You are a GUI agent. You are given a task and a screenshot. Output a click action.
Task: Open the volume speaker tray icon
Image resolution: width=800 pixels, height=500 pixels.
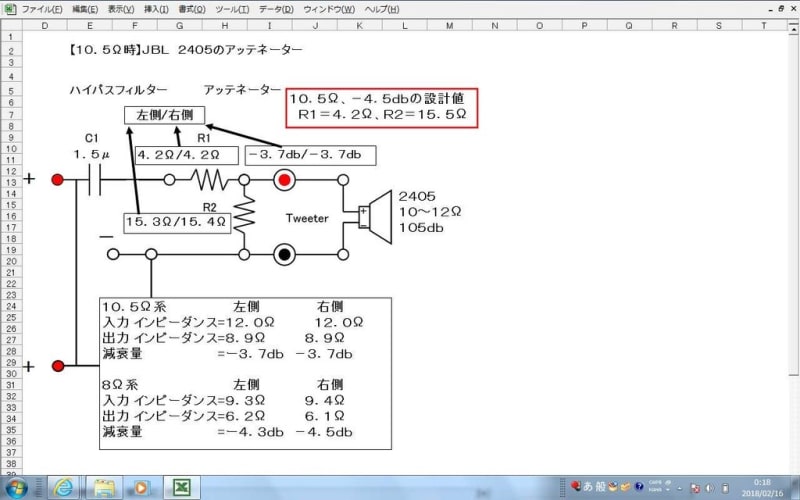pos(710,488)
